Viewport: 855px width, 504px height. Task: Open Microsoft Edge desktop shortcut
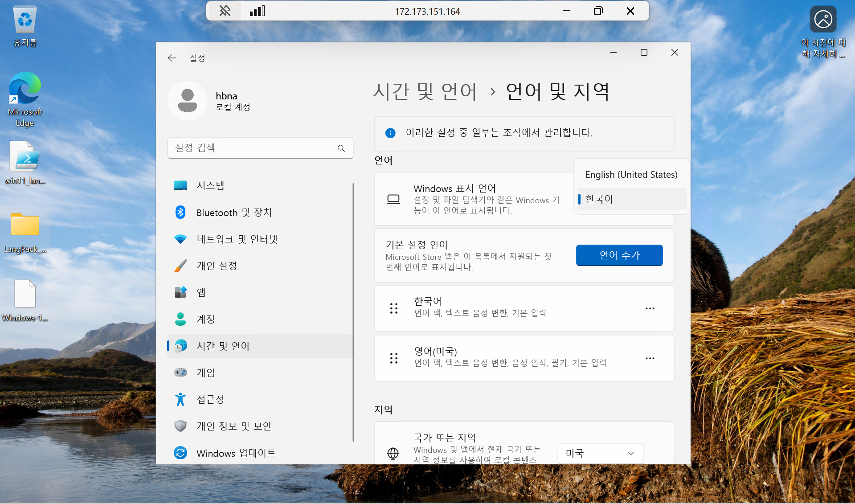[x=25, y=99]
